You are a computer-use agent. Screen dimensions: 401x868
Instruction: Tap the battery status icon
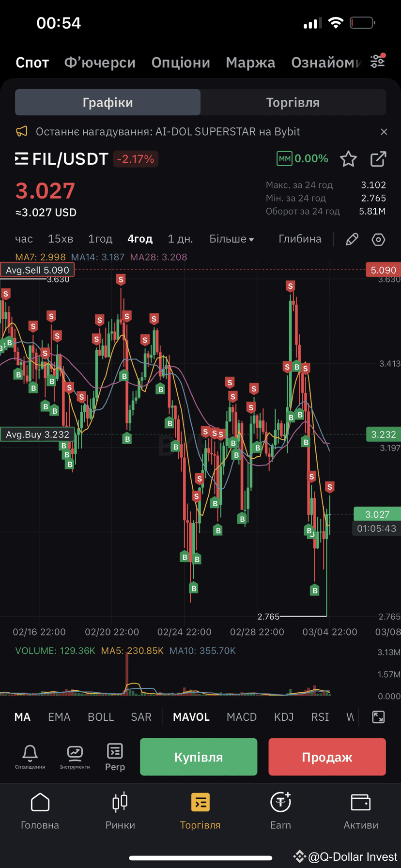pos(362,22)
